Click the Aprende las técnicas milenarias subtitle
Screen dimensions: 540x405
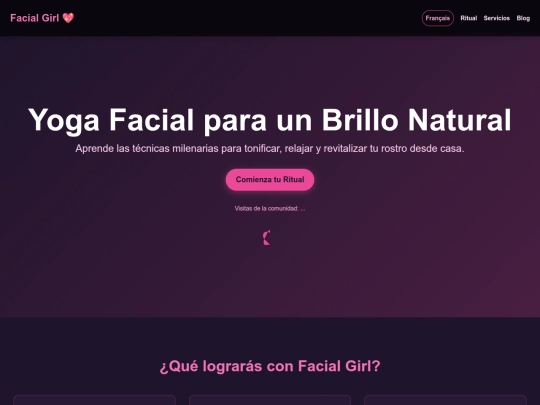coord(270,148)
